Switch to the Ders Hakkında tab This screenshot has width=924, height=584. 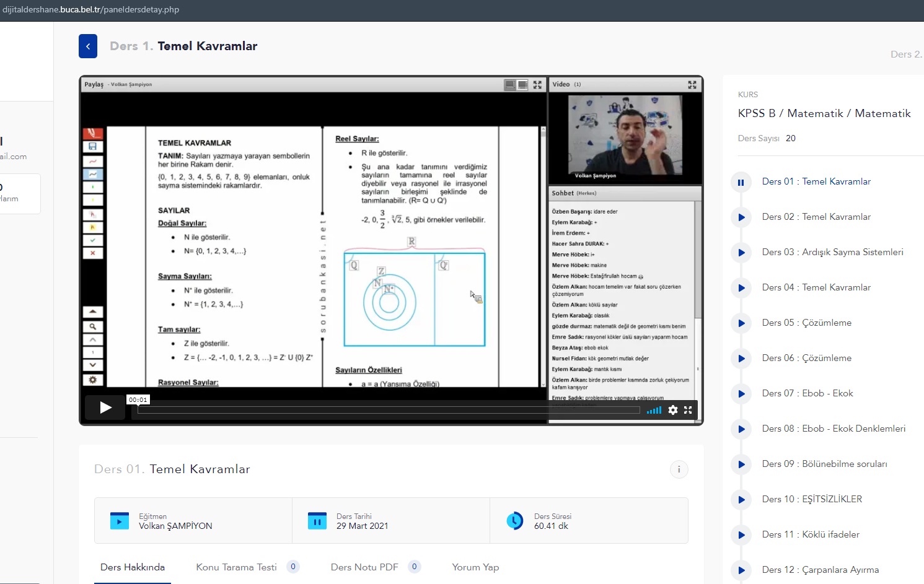133,567
